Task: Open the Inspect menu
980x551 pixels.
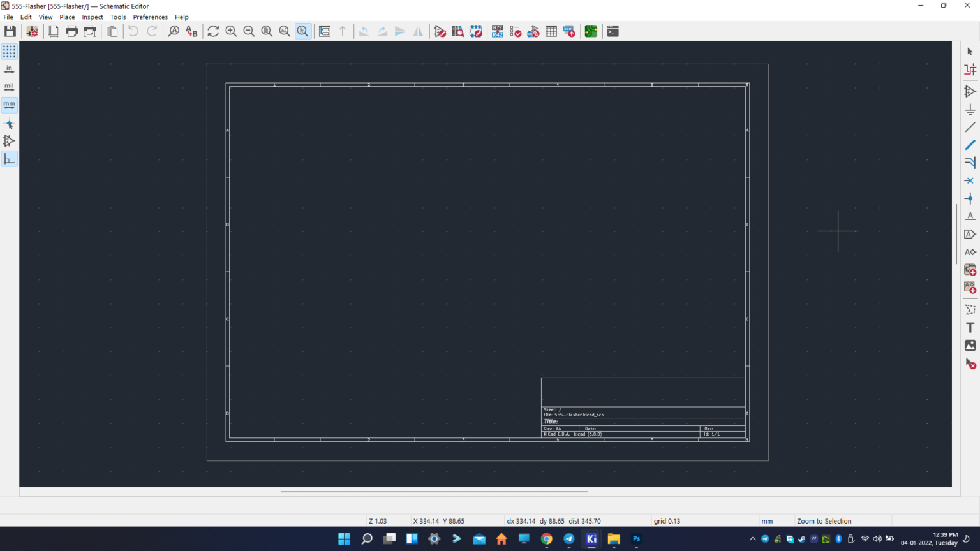Action: click(93, 17)
